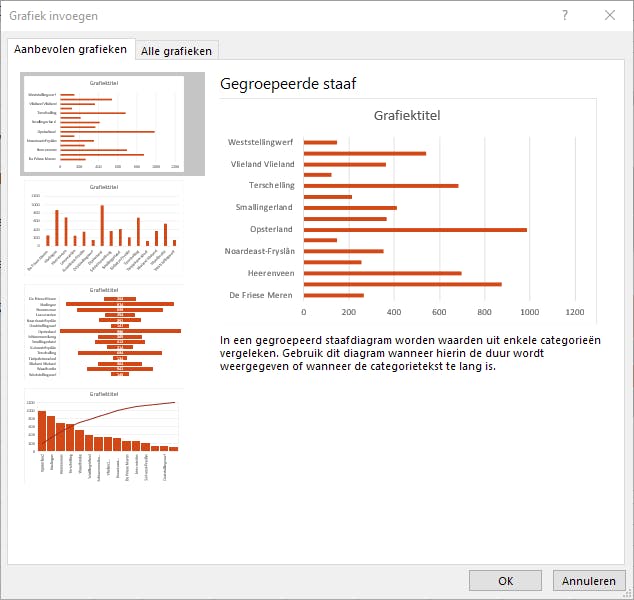
Task: Select the Aanbevolen grafieken tab
Action: 70,49
